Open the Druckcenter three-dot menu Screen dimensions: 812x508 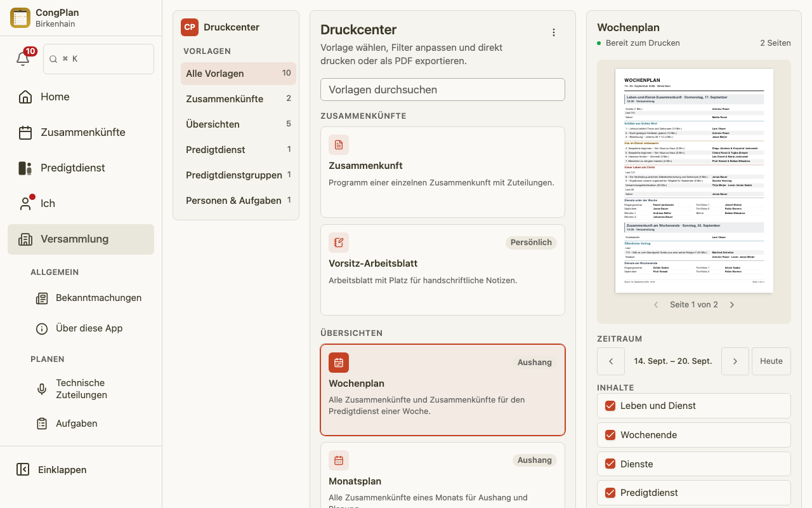pos(554,32)
